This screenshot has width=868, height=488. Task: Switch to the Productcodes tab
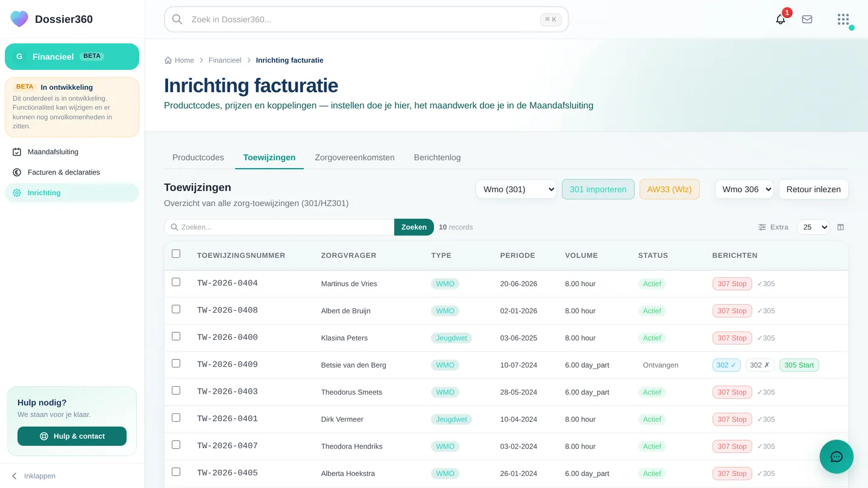click(198, 157)
